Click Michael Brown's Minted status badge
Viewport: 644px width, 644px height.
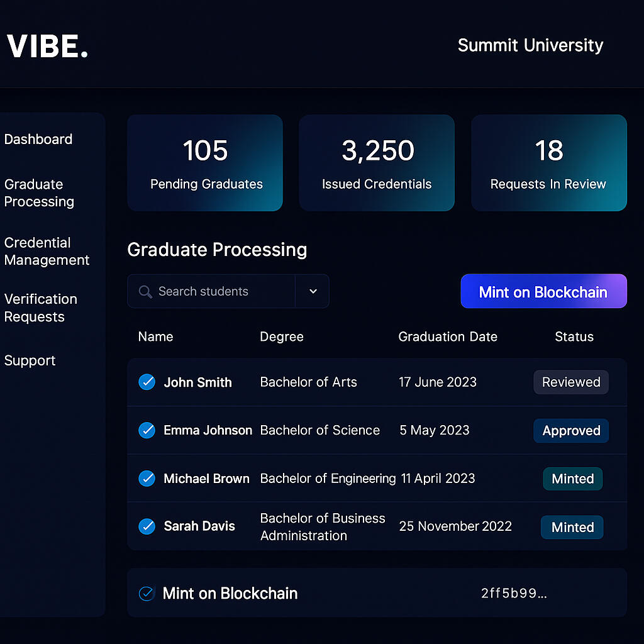click(x=572, y=479)
